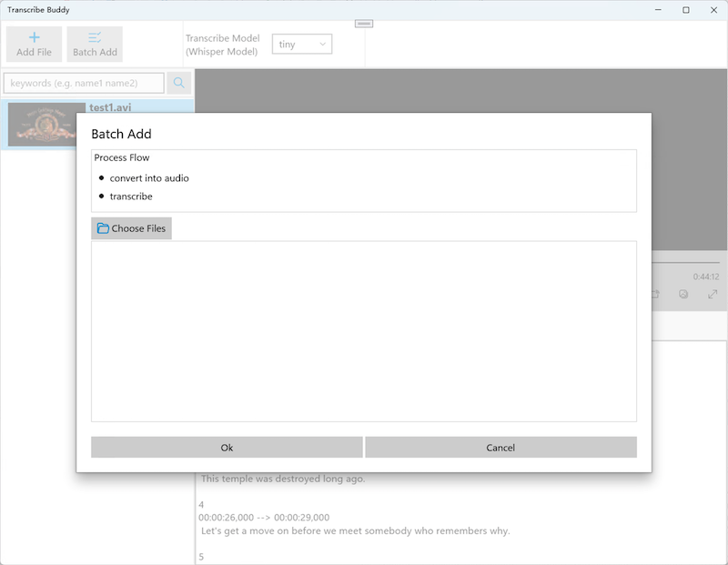Click the magnifier search icon
The width and height of the screenshot is (728, 565).
(x=179, y=83)
